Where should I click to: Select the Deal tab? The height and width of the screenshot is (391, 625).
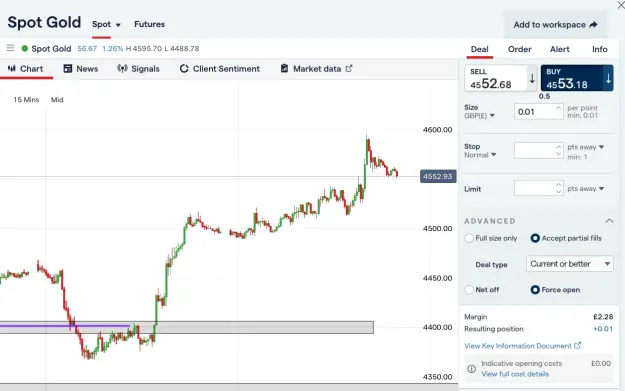pos(480,49)
